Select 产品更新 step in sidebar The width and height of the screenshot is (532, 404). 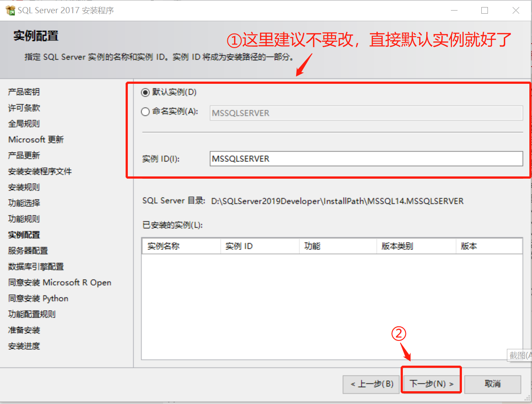pyautogui.click(x=24, y=155)
